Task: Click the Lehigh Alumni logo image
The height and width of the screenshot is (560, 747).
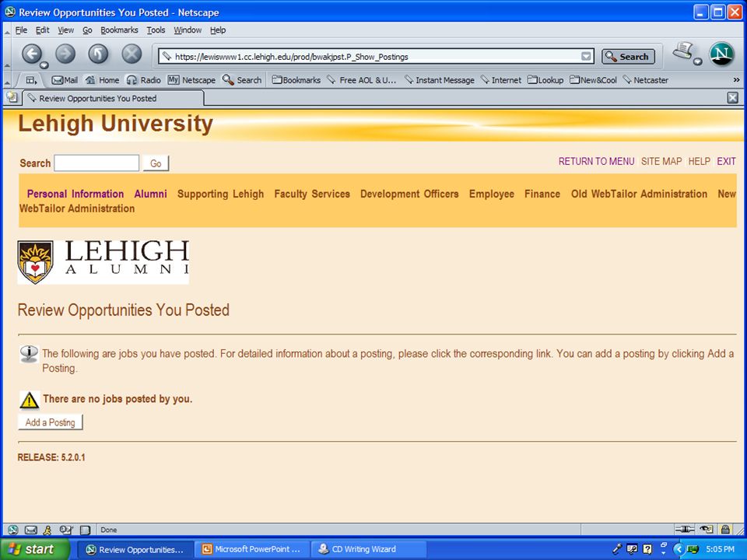Action: pos(103,262)
